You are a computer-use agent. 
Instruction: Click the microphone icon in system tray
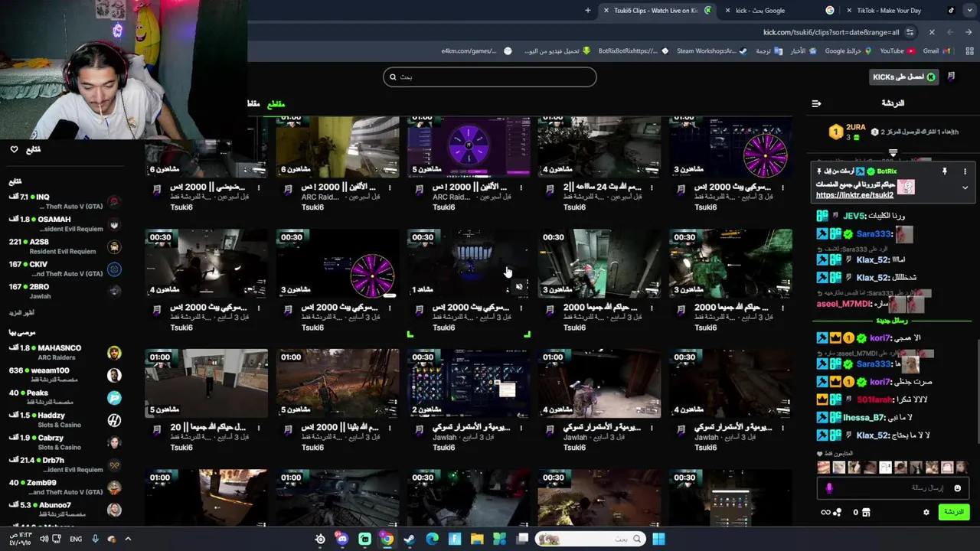pyautogui.click(x=96, y=539)
